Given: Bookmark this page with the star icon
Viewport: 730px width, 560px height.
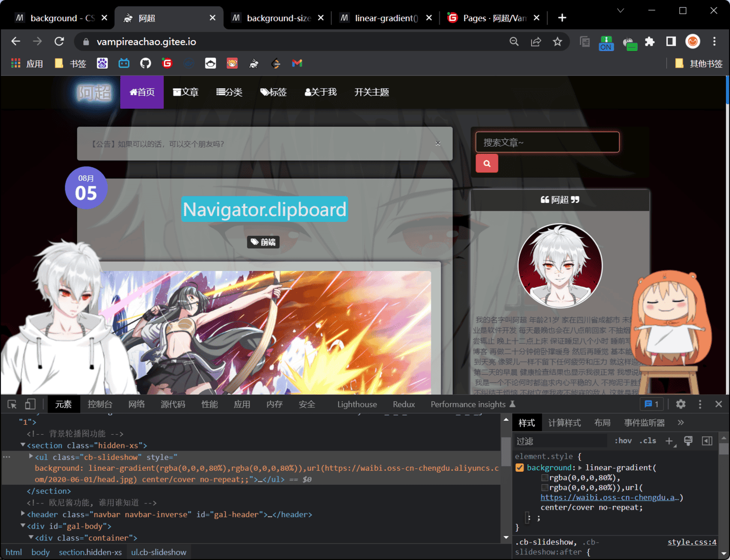Looking at the screenshot, I should (x=557, y=42).
